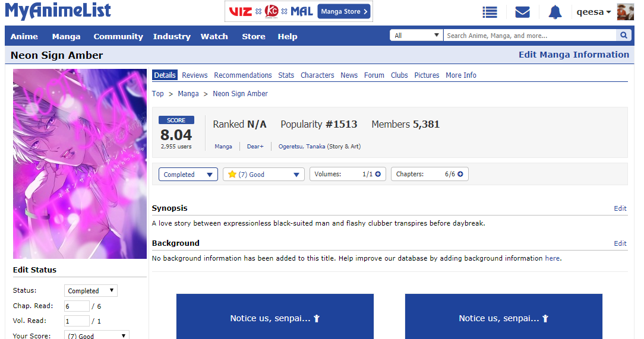Switch to the Reviews tab
The width and height of the screenshot is (644, 339).
click(x=194, y=75)
